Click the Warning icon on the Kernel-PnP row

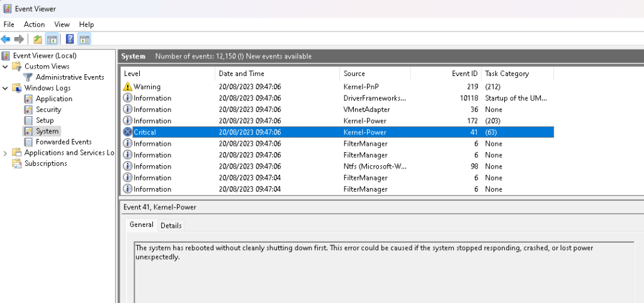128,87
